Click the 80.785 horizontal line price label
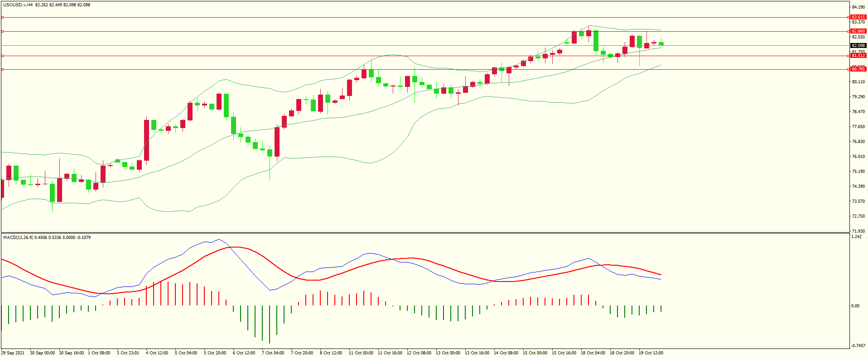The width and height of the screenshot is (868, 358). (x=858, y=69)
